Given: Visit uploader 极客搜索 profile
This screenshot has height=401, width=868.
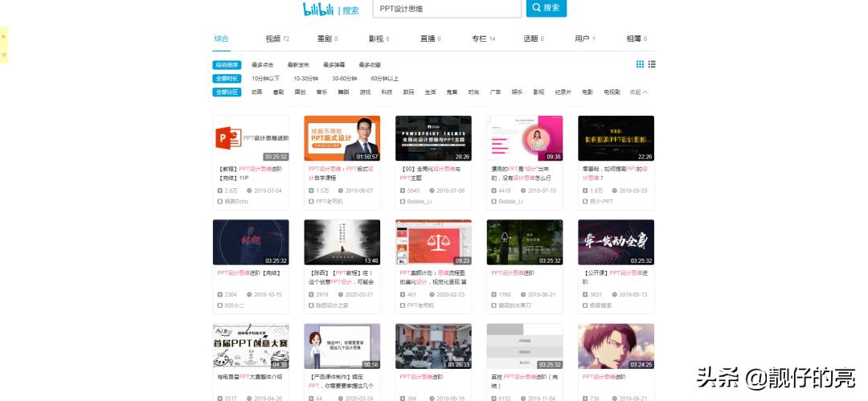Looking at the screenshot, I should [600, 305].
